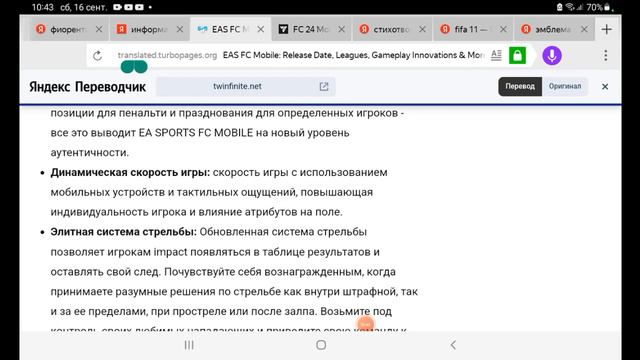
Task: Switch to the EAS FC M browser tab
Action: tap(230, 29)
